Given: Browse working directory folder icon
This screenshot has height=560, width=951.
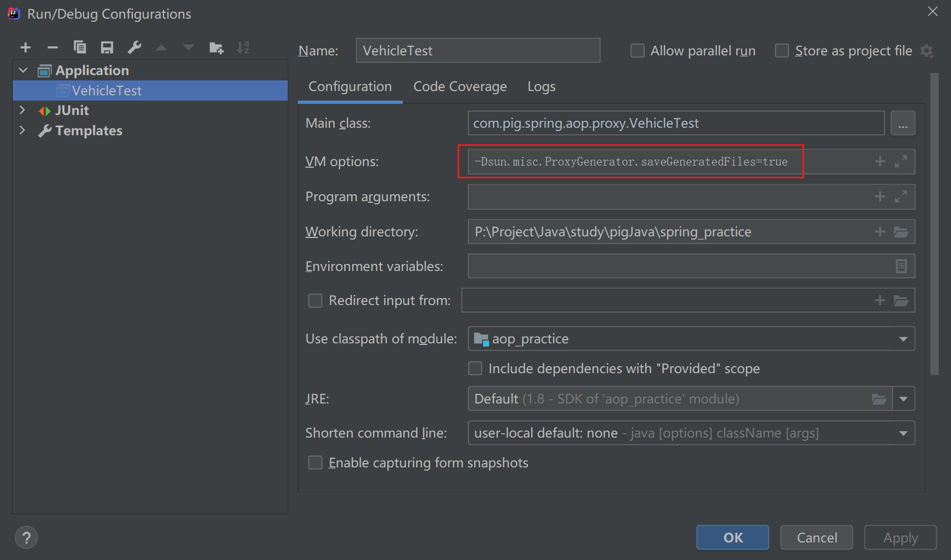Looking at the screenshot, I should [901, 232].
